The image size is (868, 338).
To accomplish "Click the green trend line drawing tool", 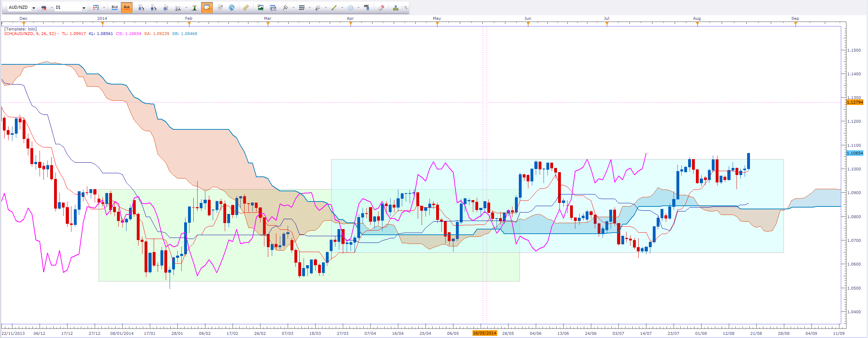I will 334,7.
